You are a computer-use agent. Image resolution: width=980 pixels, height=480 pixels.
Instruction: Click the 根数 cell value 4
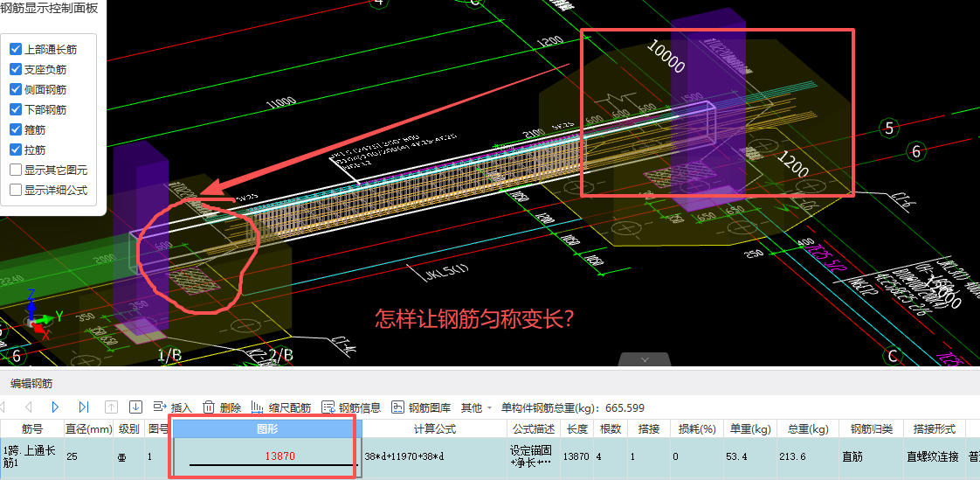pos(611,457)
